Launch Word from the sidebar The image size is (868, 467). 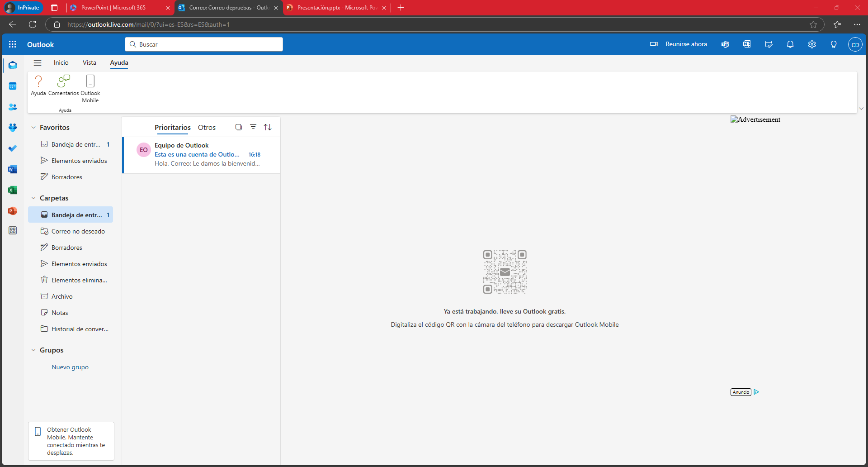pyautogui.click(x=13, y=169)
